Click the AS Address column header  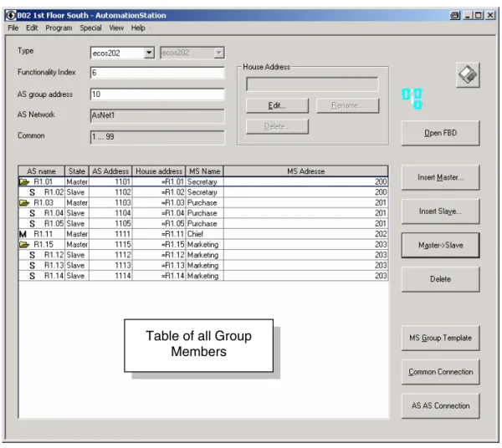click(110, 171)
